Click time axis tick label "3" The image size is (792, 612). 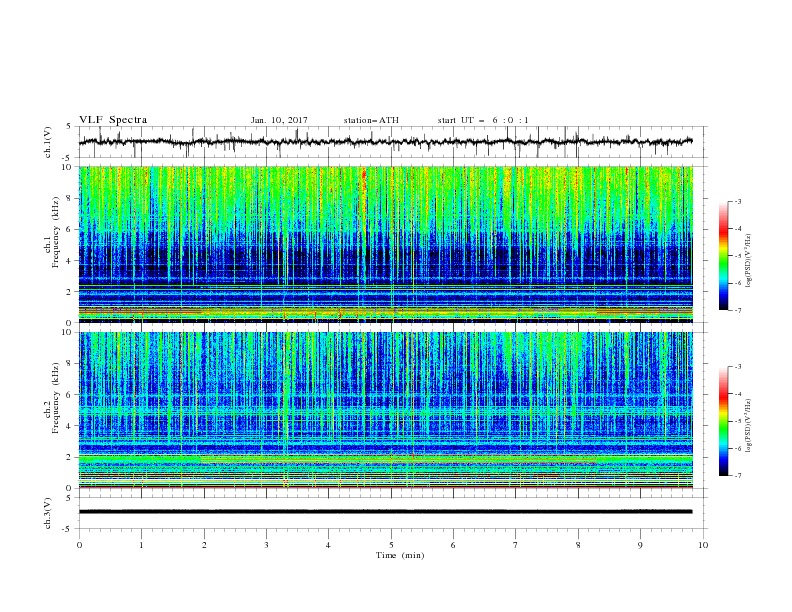[266, 545]
